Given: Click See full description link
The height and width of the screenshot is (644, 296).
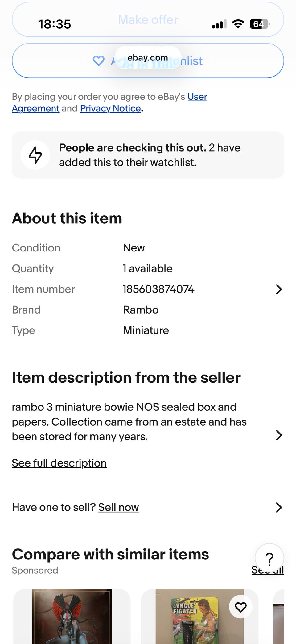Looking at the screenshot, I should pos(59,463).
